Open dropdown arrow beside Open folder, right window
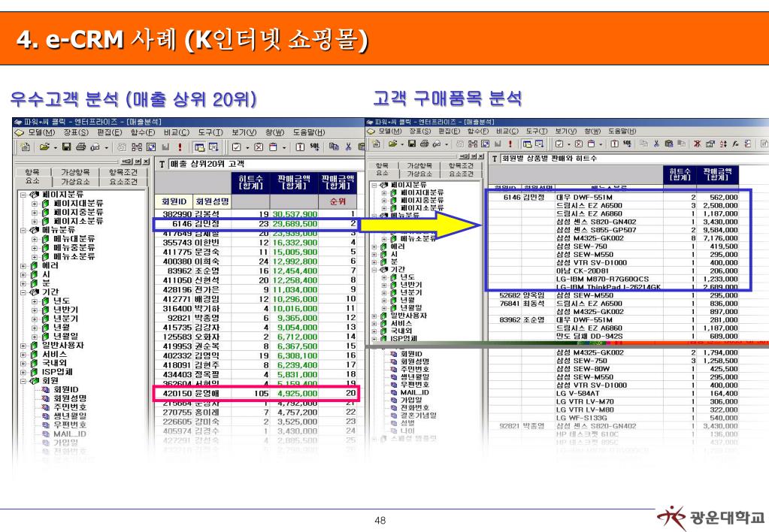The width and height of the screenshot is (769, 532). (402, 144)
